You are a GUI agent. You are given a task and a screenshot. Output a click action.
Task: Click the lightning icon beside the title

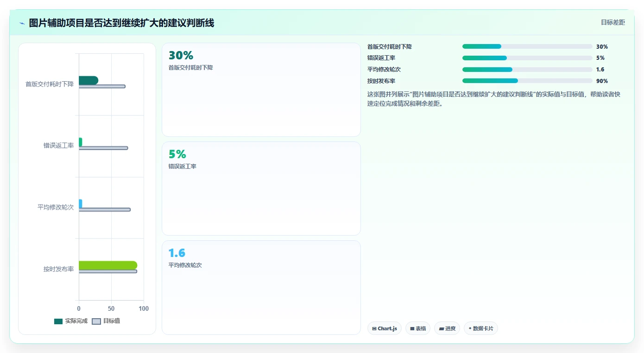tap(22, 23)
